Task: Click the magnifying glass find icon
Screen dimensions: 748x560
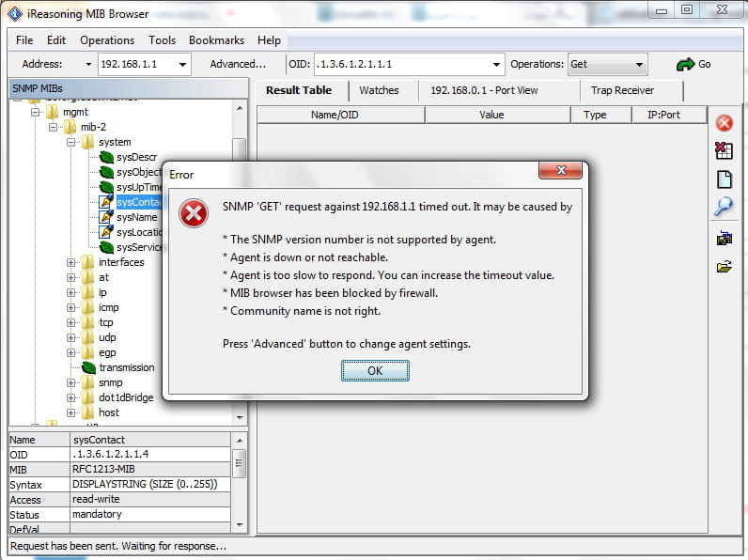Action: pyautogui.click(x=724, y=207)
